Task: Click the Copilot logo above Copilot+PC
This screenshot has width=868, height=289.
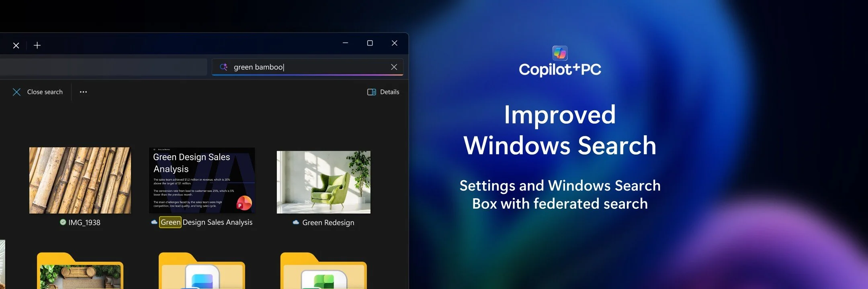Action: pos(560,53)
